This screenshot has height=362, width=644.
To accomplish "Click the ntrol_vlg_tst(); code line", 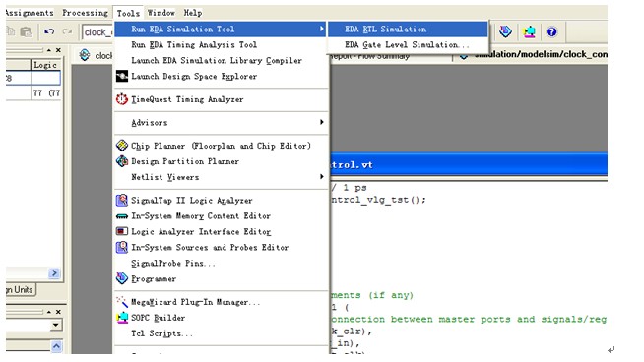I will click(378, 200).
